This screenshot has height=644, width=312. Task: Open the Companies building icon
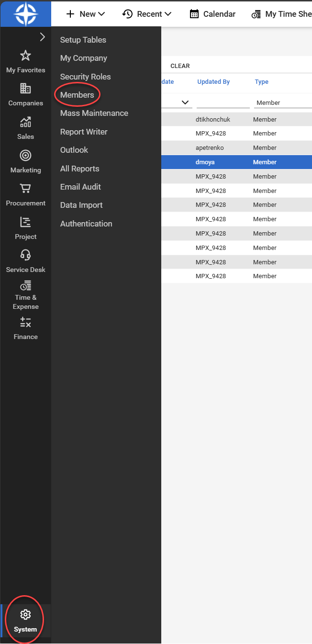(x=25, y=89)
